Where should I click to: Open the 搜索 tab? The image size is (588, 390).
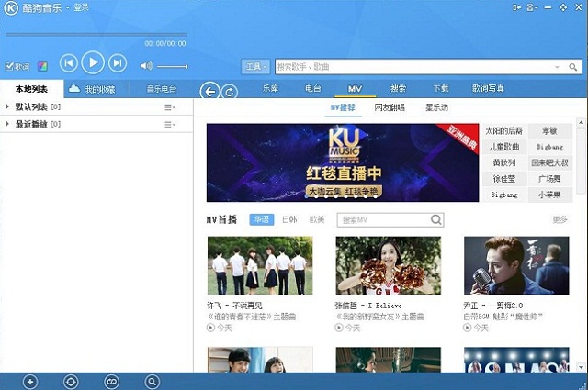point(398,88)
